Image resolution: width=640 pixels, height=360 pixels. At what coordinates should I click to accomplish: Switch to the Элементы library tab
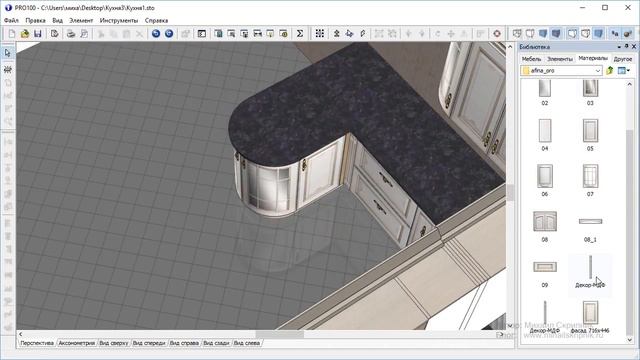pos(560,59)
